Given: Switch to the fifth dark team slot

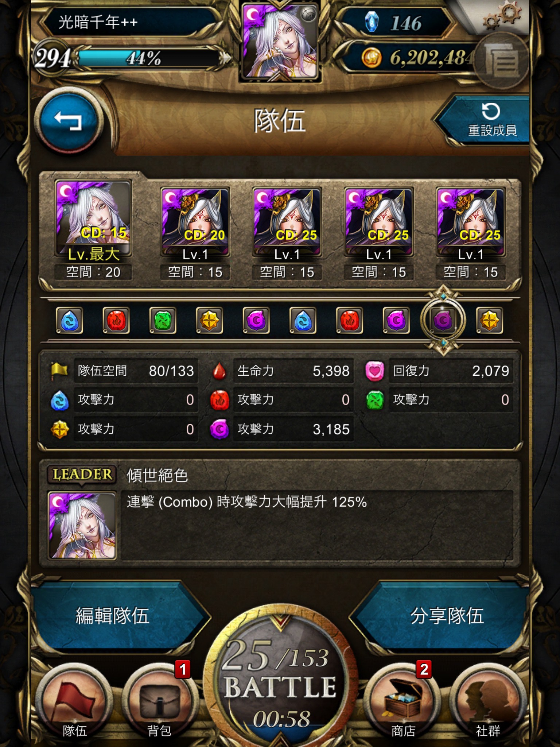Looking at the screenshot, I should [x=256, y=320].
